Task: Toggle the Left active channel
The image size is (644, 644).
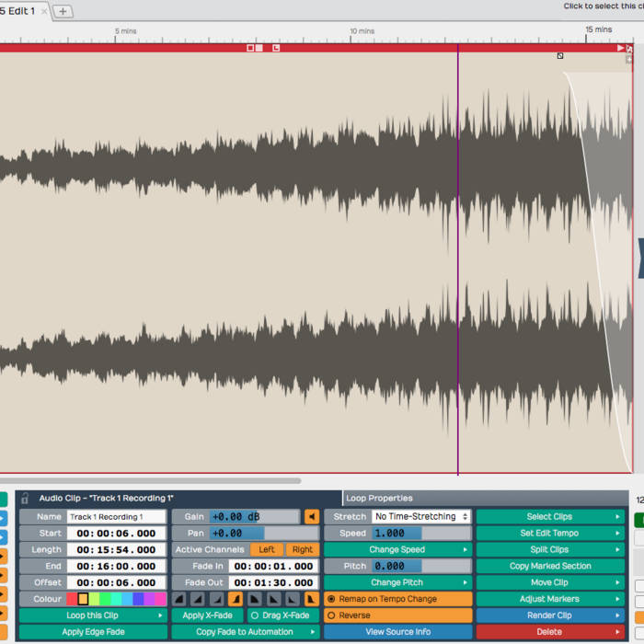Action: [x=266, y=550]
